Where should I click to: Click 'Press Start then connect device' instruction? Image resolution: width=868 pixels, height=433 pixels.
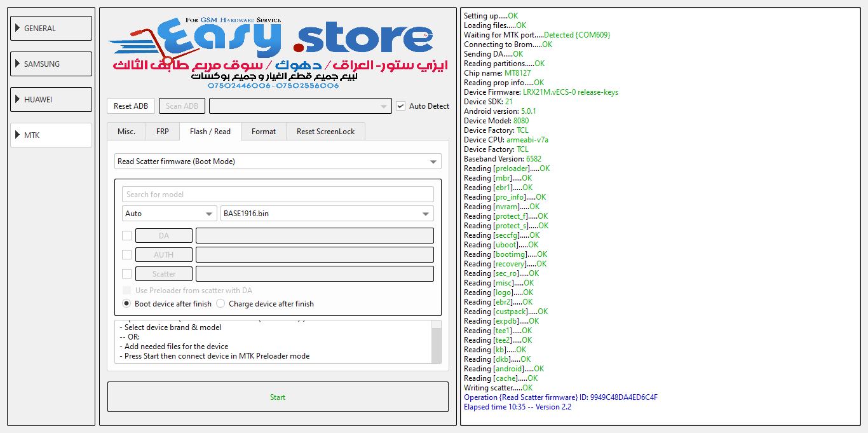coord(215,356)
